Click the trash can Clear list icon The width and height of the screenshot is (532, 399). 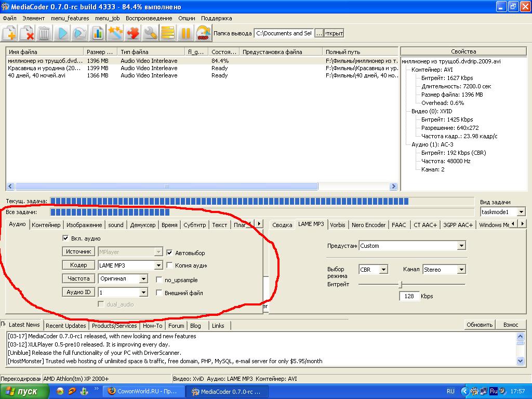click(x=45, y=33)
